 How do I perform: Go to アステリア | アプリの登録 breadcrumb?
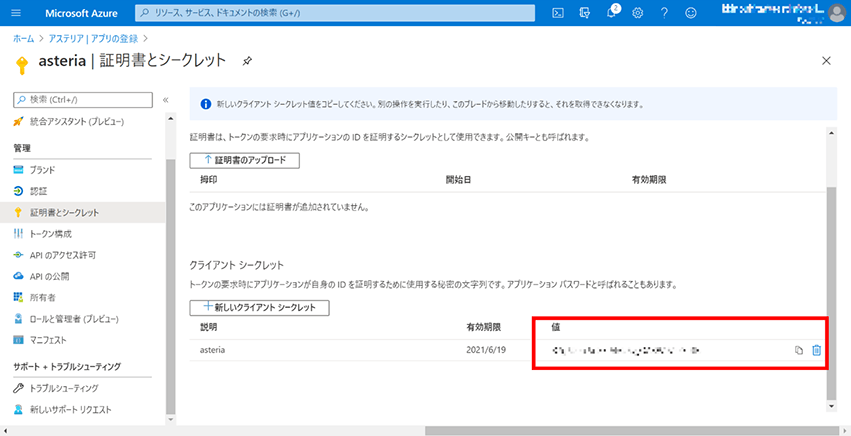[x=93, y=39]
